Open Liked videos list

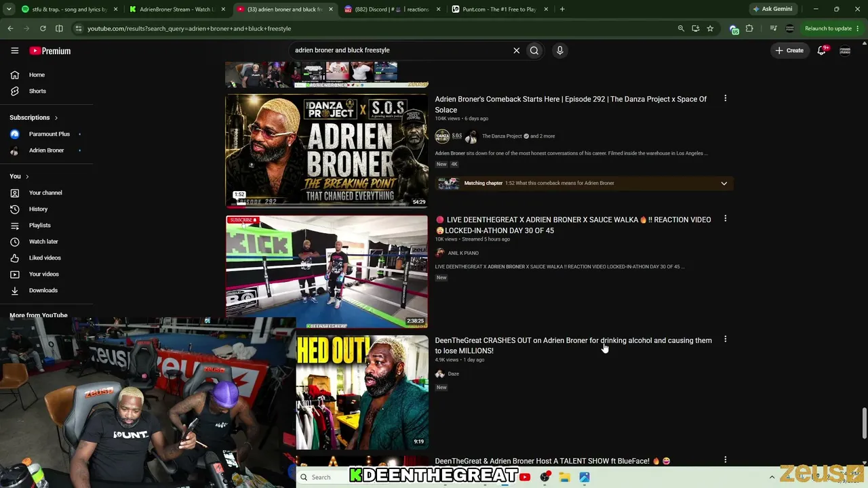(x=45, y=258)
